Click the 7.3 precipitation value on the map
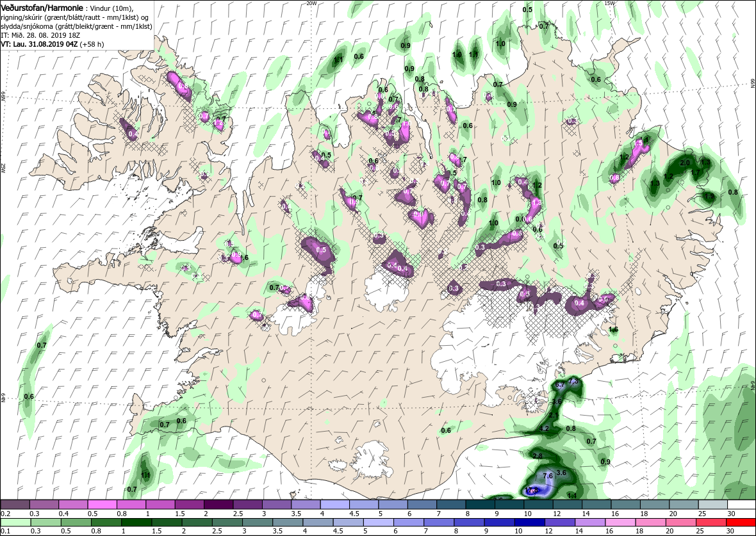Screen dimensions: 756x536 (573, 381)
